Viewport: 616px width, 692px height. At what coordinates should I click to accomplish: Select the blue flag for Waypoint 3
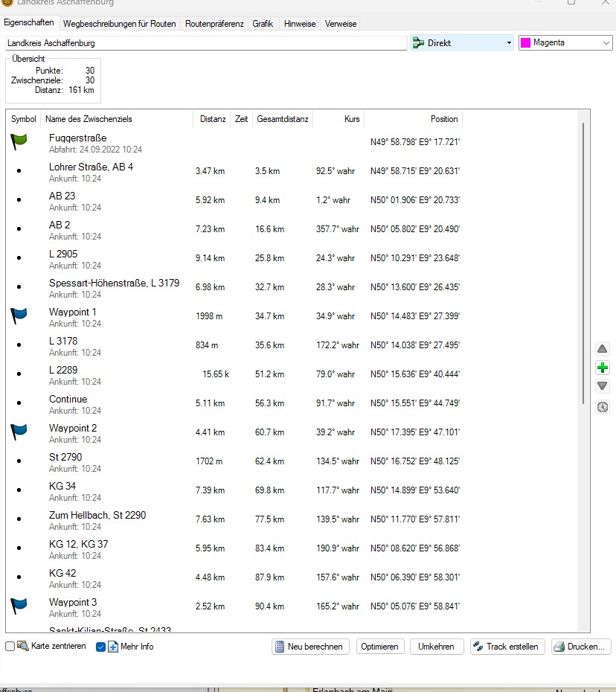(19, 606)
